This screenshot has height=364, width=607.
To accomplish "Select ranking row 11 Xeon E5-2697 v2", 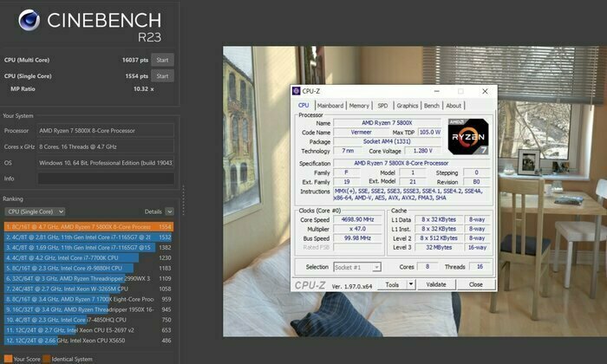I will pos(88,330).
